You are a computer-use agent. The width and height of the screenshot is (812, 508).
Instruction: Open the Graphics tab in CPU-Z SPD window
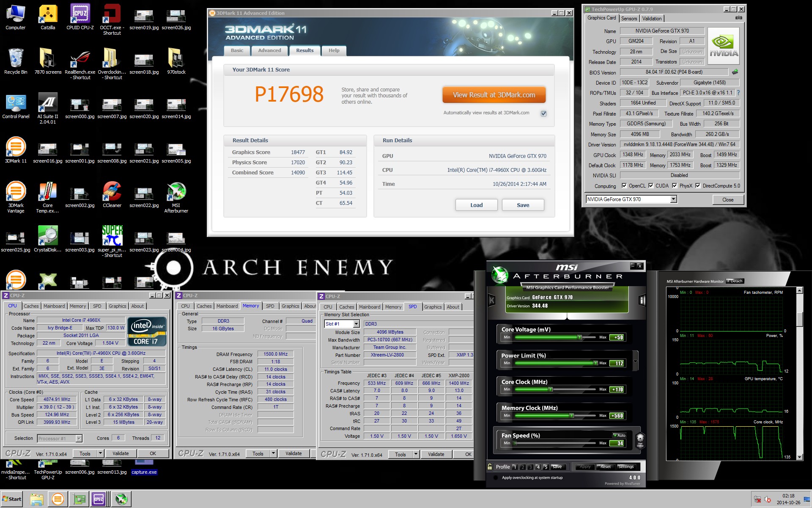[x=433, y=307]
